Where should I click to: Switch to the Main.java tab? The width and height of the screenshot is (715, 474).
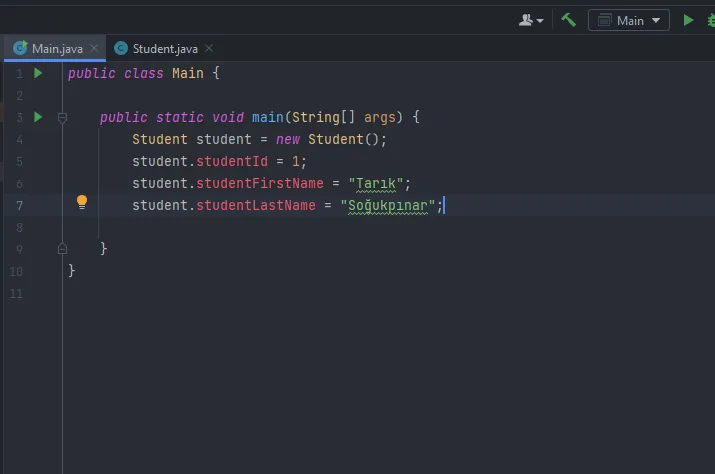(57, 48)
